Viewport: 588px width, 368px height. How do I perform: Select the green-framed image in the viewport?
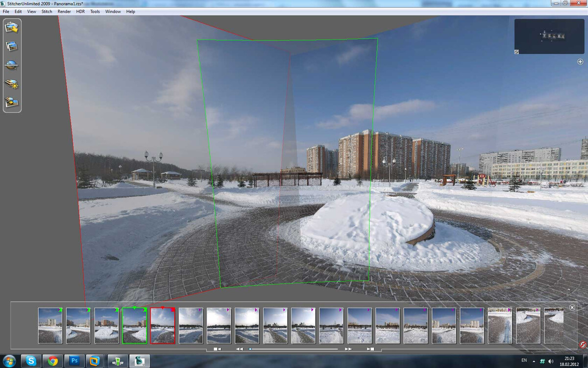[295, 162]
